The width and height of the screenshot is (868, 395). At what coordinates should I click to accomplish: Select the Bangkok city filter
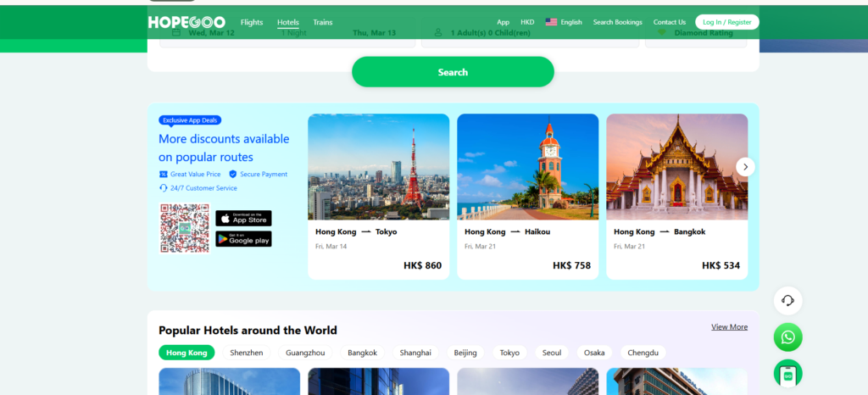click(362, 353)
